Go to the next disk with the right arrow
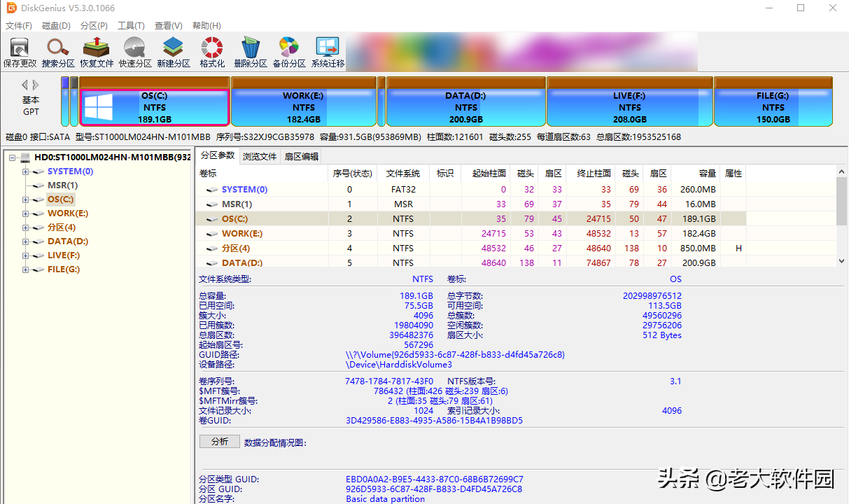This screenshot has width=849, height=504. pos(36,85)
